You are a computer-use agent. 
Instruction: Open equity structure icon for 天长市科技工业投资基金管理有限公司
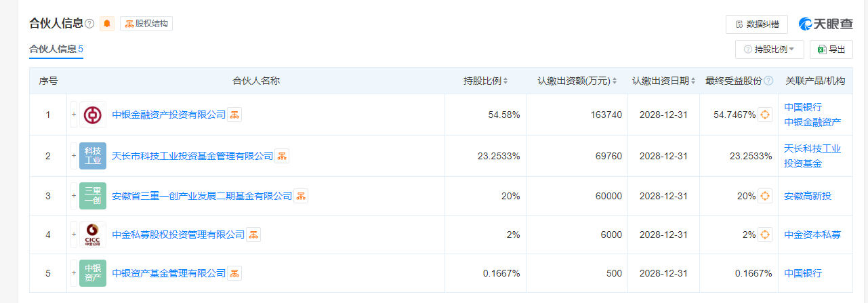(x=282, y=156)
